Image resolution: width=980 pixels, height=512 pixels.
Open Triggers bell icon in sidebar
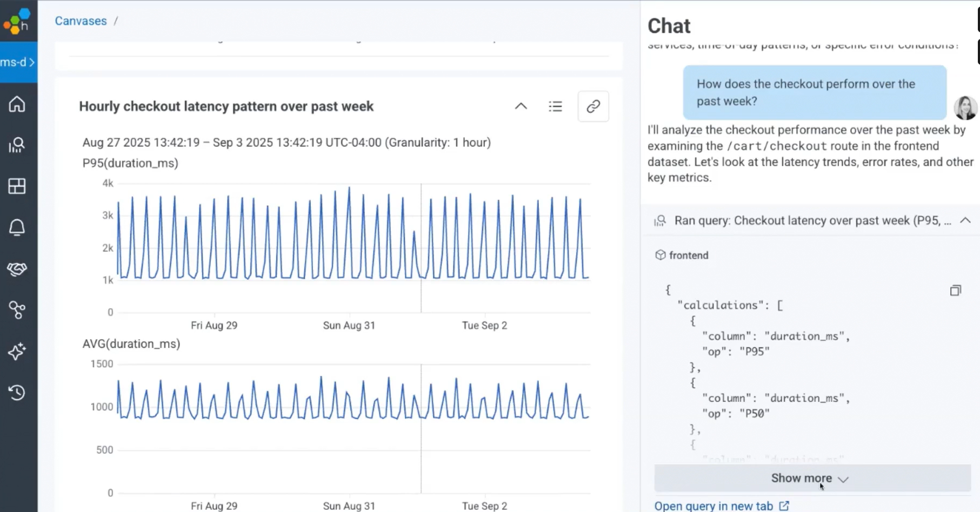(17, 227)
